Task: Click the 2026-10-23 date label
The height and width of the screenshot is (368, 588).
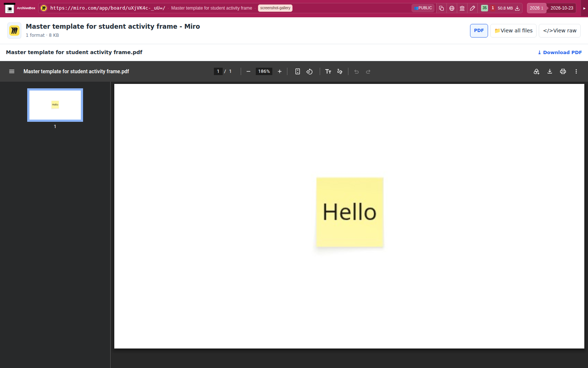Action: pyautogui.click(x=562, y=8)
